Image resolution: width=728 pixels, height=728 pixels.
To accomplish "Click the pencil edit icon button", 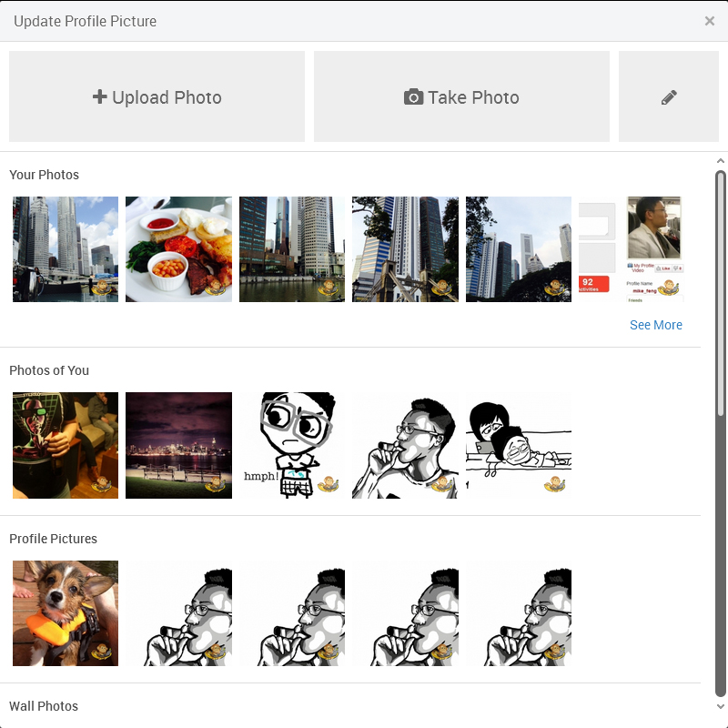I will coord(669,96).
